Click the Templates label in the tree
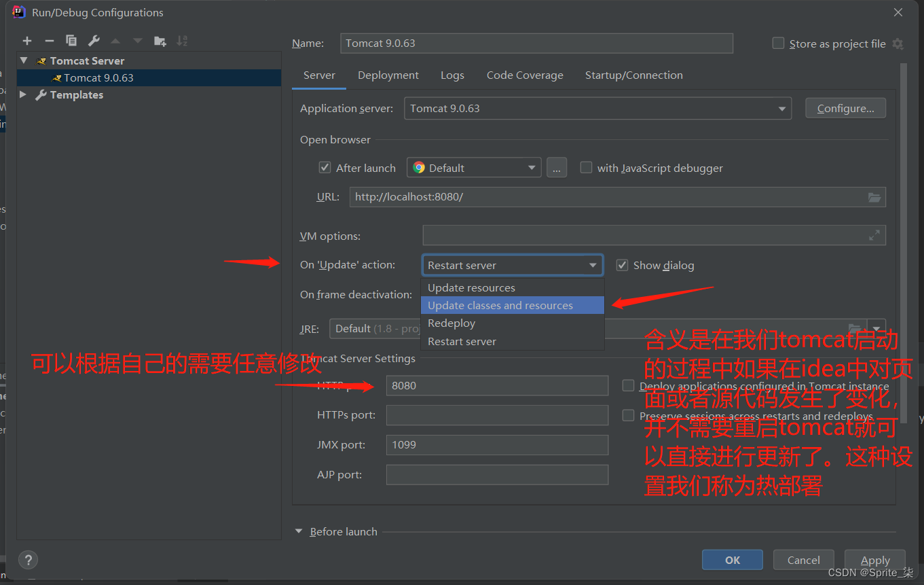Viewport: 924px width, 585px height. (x=77, y=95)
